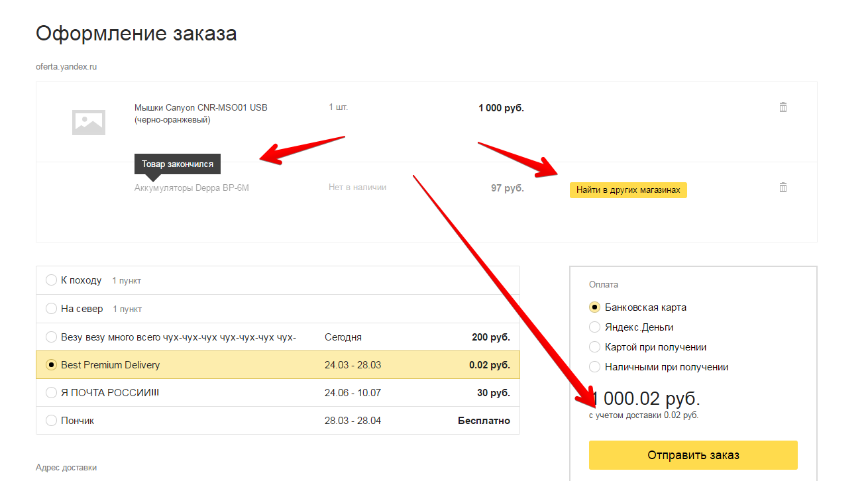
Task: Open the oferta.yandex.ru link
Action: pyautogui.click(x=66, y=67)
